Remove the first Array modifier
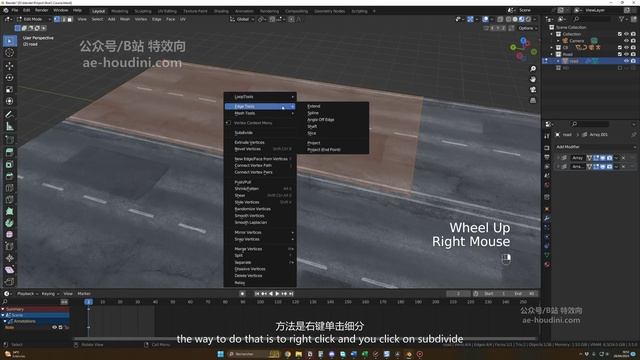This screenshot has height=360, width=640. [x=623, y=158]
